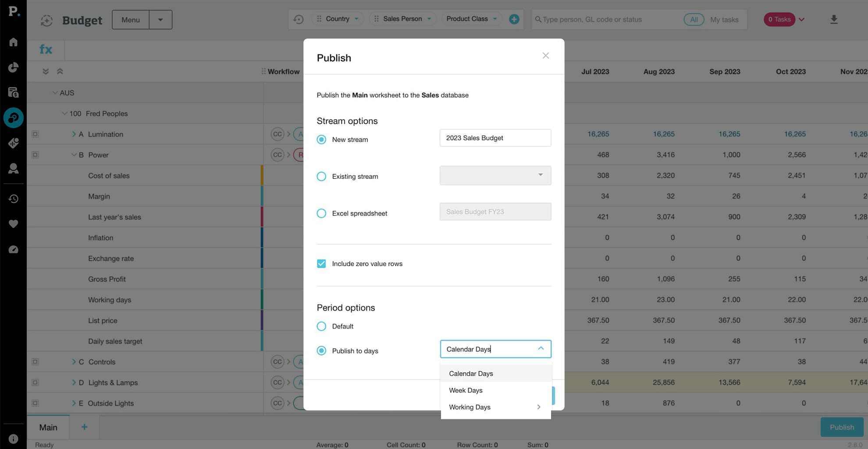
Task: Click the New stream name field
Action: pyautogui.click(x=495, y=138)
